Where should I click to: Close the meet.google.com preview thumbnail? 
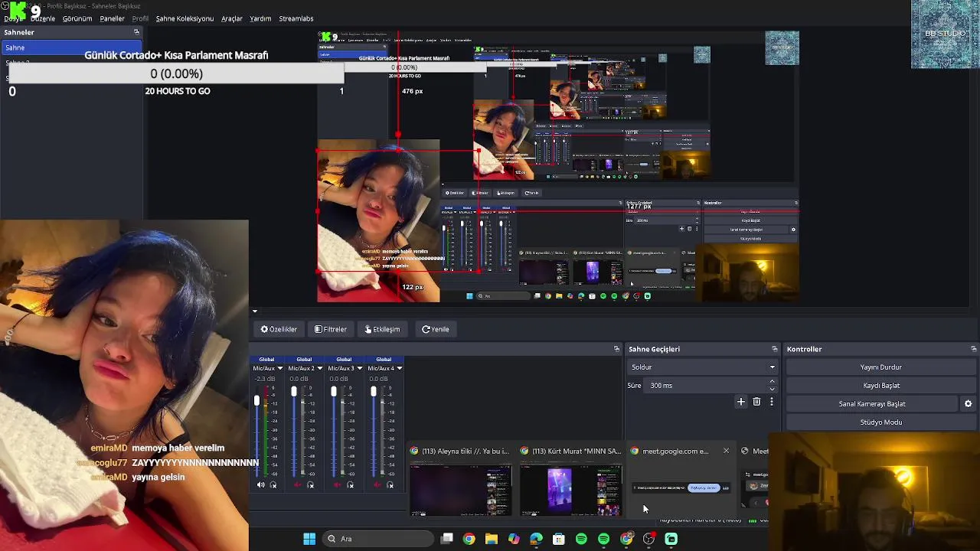tap(726, 451)
